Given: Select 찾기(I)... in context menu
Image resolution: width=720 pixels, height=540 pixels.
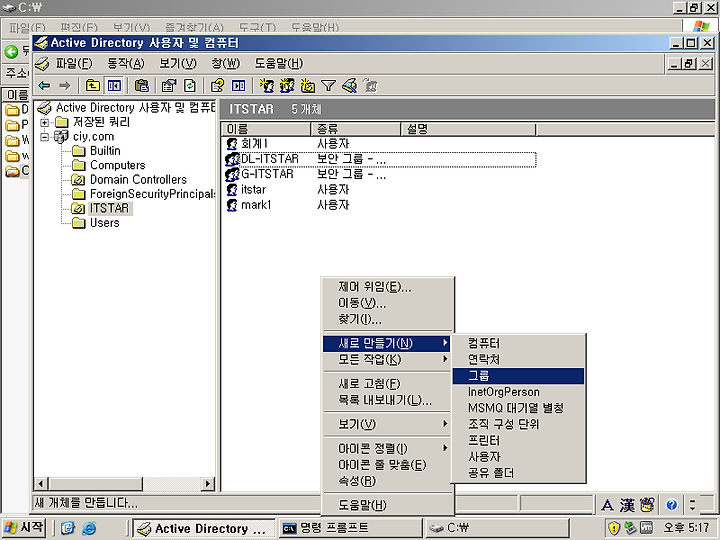Looking at the screenshot, I should point(388,319).
